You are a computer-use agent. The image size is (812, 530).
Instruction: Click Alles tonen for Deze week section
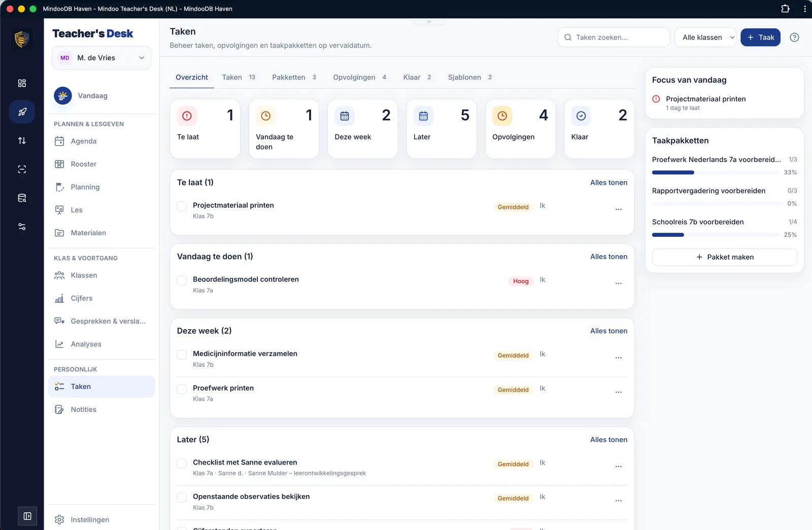point(608,331)
